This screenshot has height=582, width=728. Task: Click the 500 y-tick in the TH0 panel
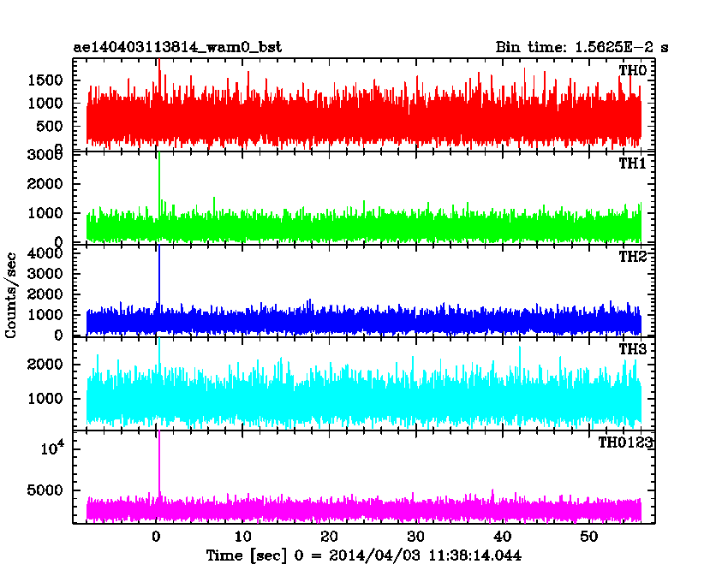click(49, 126)
